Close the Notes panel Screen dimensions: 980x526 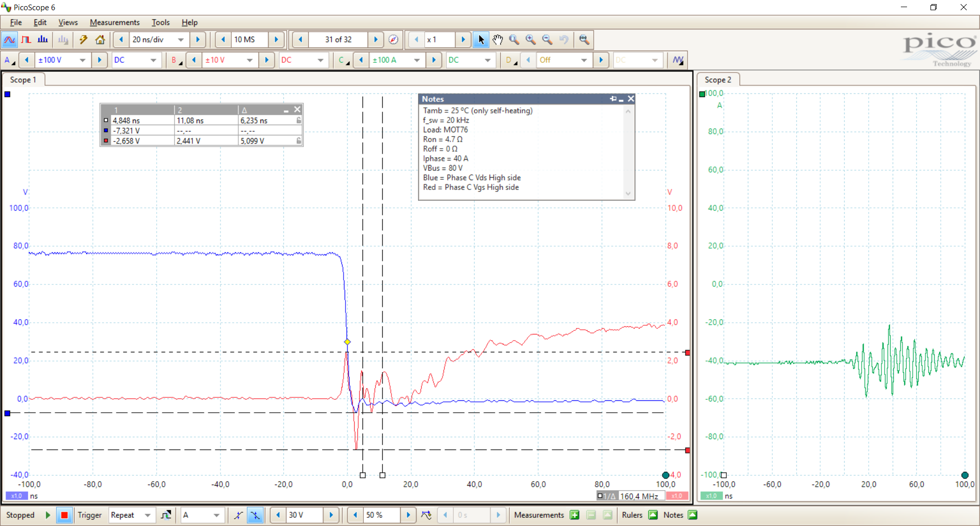(631, 99)
